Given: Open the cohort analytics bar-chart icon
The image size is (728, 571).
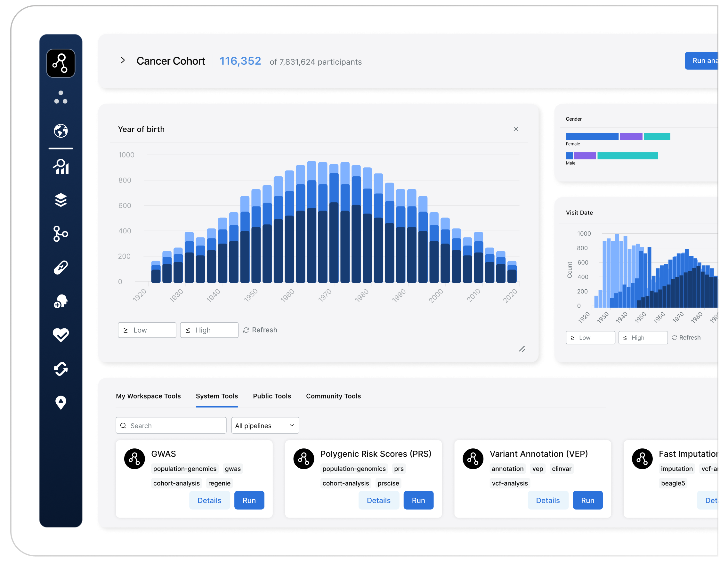Looking at the screenshot, I should click(61, 166).
